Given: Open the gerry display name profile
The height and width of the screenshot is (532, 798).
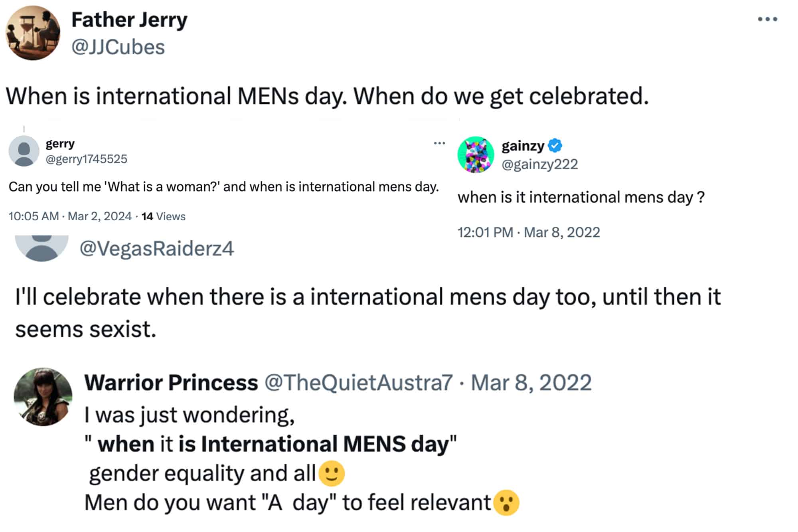Looking at the screenshot, I should click(60, 144).
